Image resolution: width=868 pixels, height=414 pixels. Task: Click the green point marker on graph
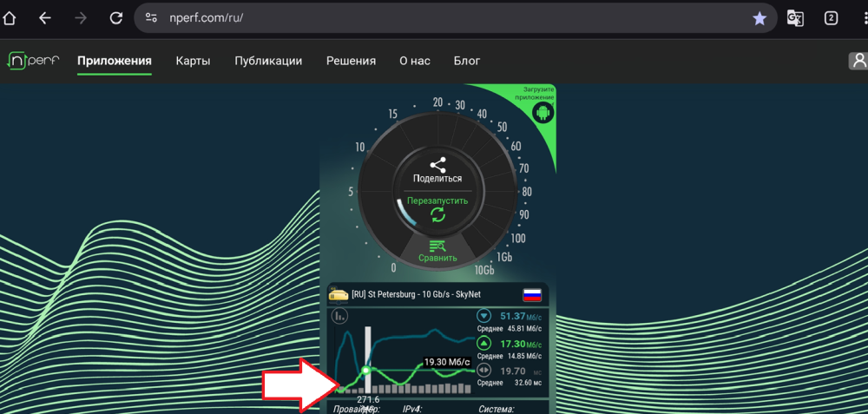pyautogui.click(x=365, y=370)
